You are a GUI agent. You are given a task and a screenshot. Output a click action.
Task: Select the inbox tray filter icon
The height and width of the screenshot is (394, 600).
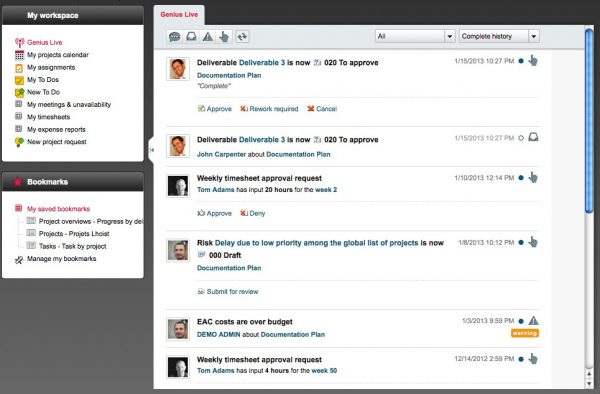click(191, 37)
